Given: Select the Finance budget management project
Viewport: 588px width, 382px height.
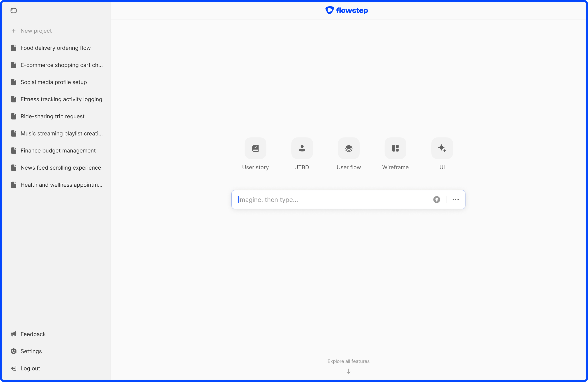Looking at the screenshot, I should coord(58,150).
